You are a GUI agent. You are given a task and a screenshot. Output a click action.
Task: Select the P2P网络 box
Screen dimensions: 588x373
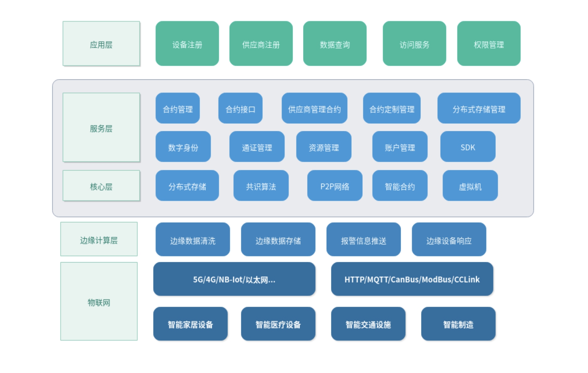[335, 186]
